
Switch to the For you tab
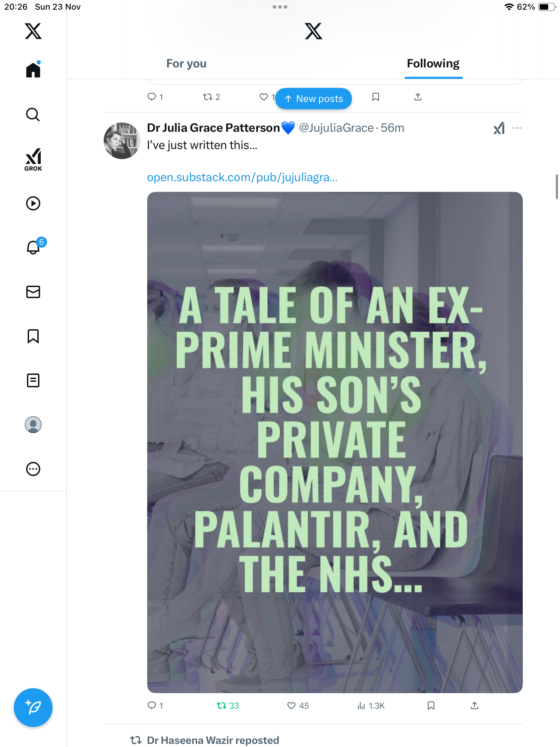(186, 64)
